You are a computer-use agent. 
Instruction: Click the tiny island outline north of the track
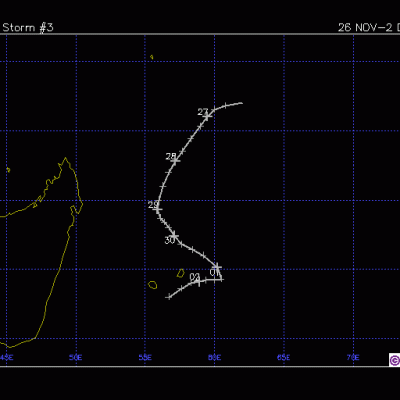click(x=152, y=57)
